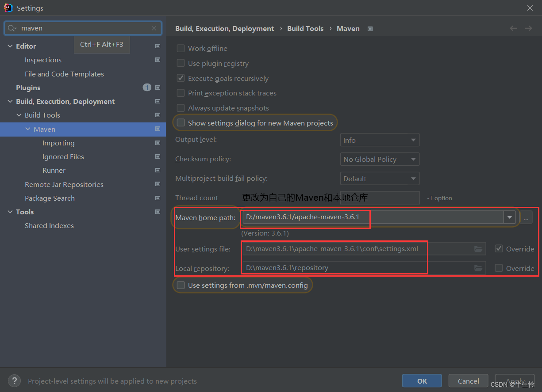The height and width of the screenshot is (392, 542).
Task: Click the Local repository path field
Action: 364,268
